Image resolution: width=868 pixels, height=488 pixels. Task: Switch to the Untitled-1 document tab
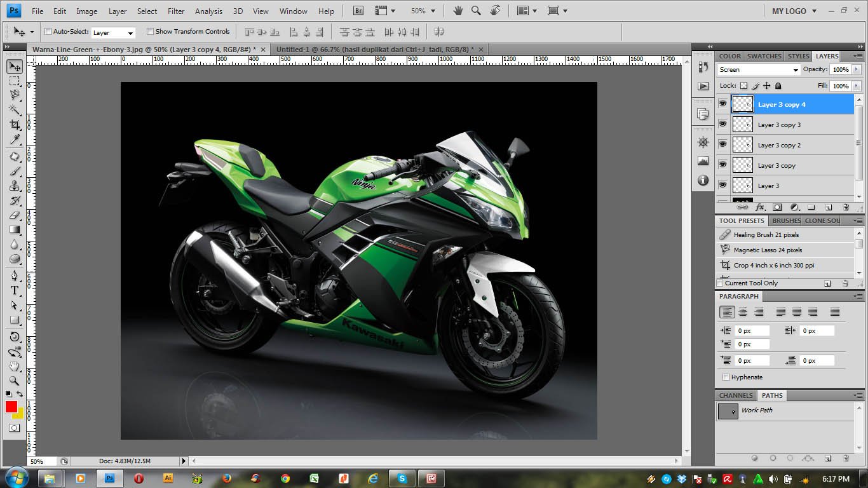tap(375, 49)
